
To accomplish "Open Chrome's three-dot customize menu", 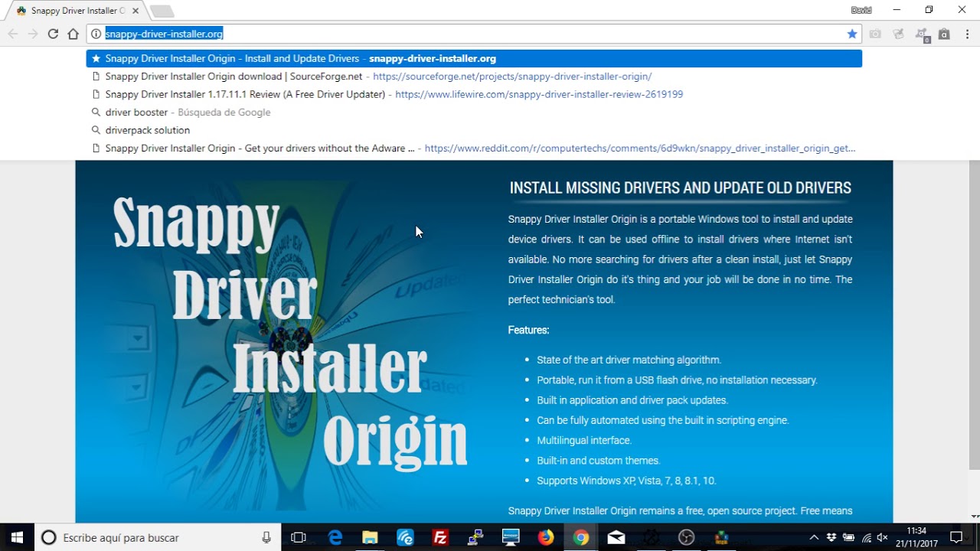I will point(966,34).
